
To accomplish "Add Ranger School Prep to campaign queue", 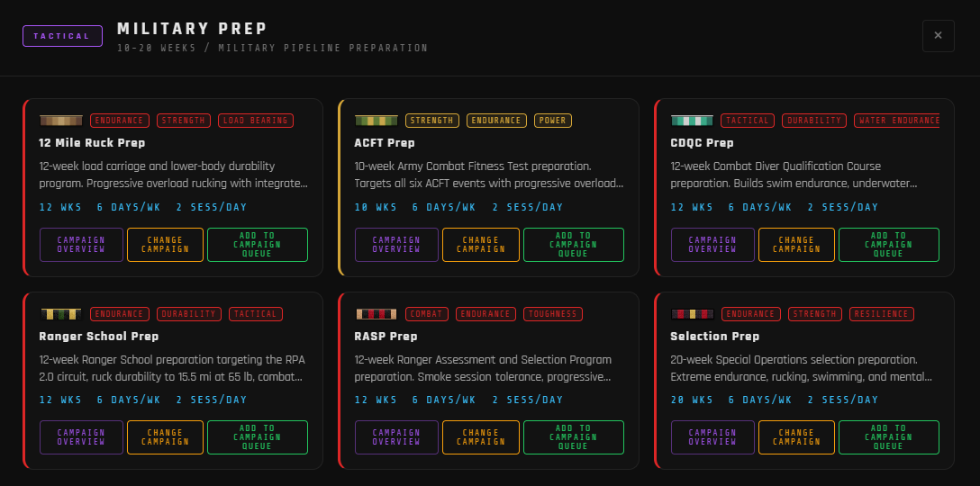I will point(258,437).
